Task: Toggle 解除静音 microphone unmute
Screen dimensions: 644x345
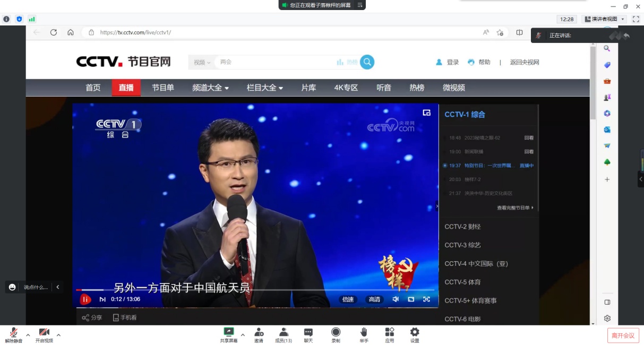Action: [14, 334]
